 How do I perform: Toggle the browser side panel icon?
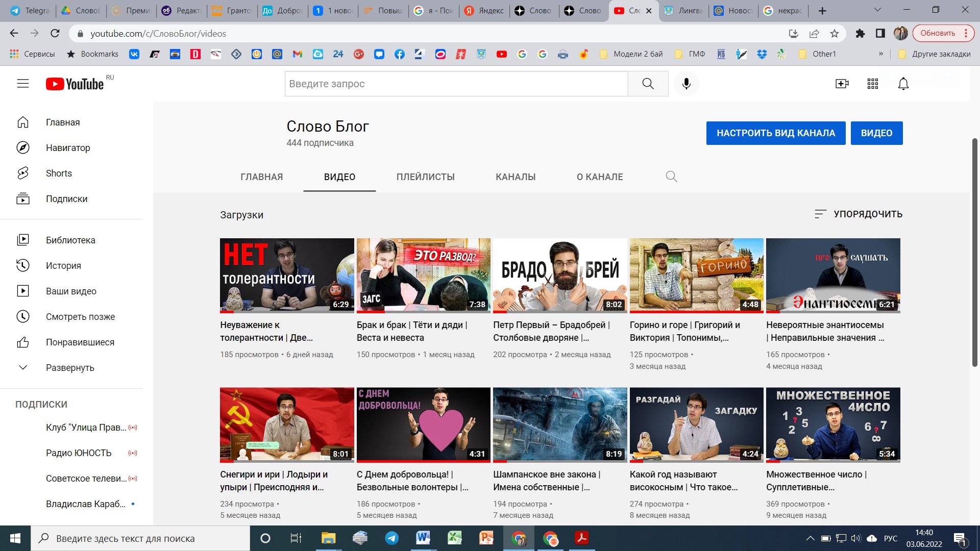click(880, 34)
